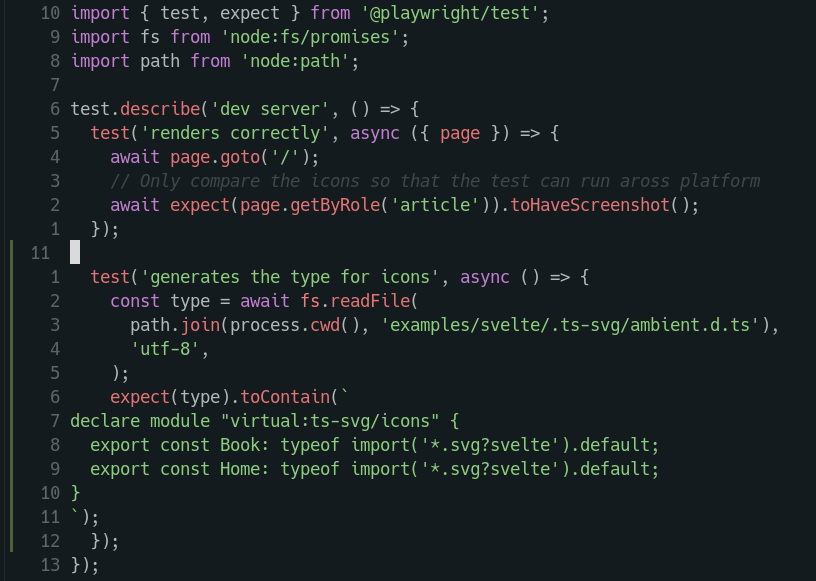The image size is (816, 581).
Task: Click the relative line number 13 at bottom
Action: [x=50, y=565]
